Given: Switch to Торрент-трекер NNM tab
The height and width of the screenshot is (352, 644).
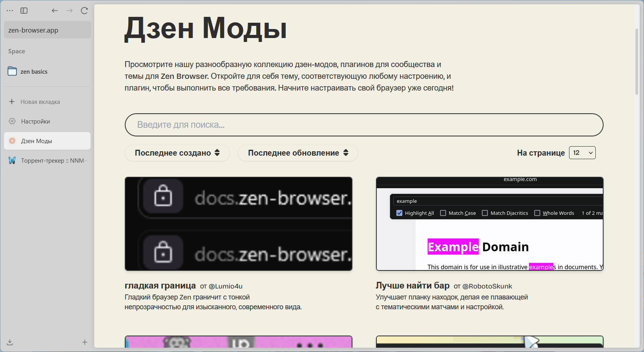Looking at the screenshot, I should tap(47, 160).
